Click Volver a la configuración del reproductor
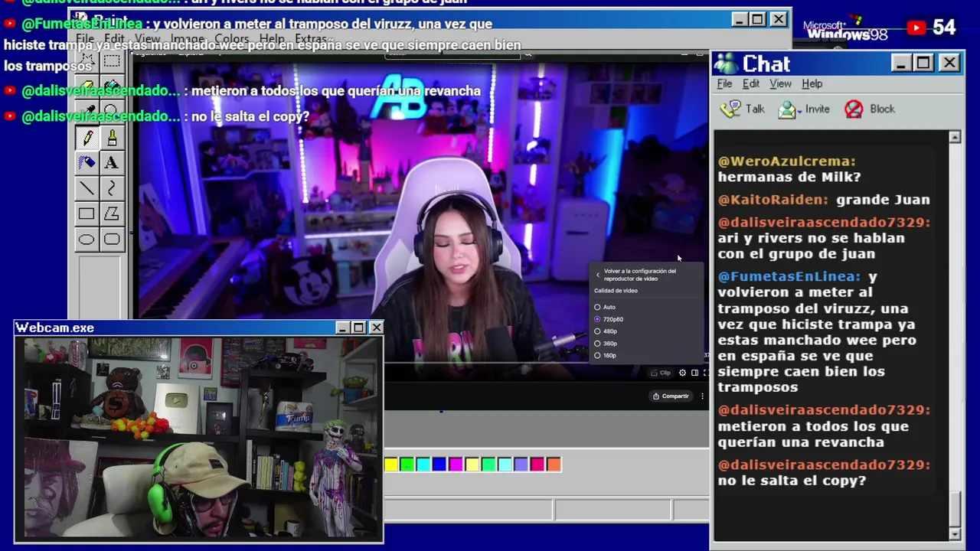The height and width of the screenshot is (551, 980). (x=639, y=275)
